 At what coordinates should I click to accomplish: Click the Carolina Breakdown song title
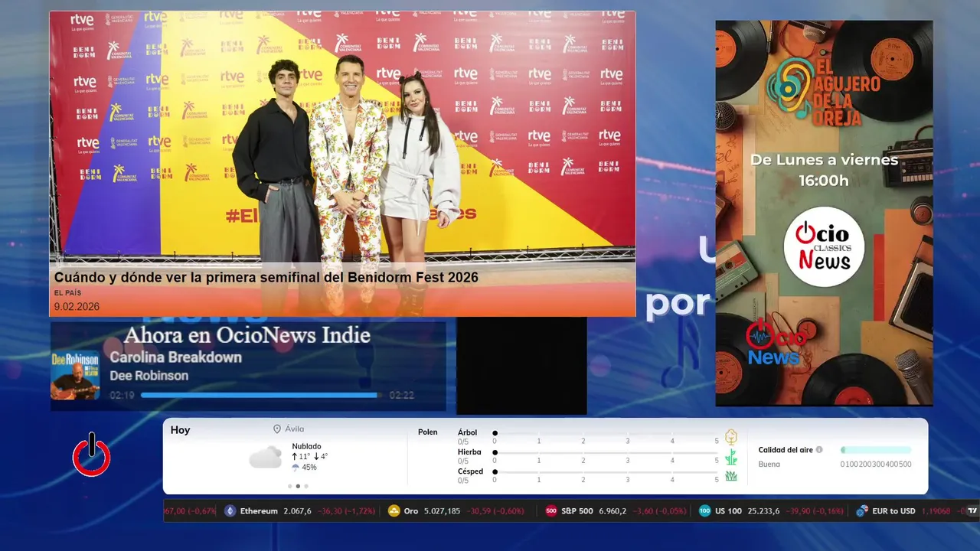175,357
